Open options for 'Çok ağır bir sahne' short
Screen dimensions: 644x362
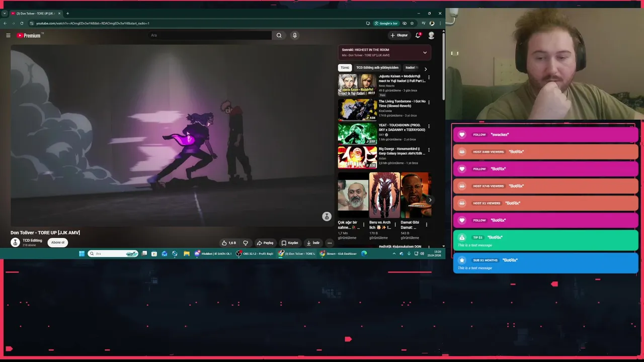364,225
